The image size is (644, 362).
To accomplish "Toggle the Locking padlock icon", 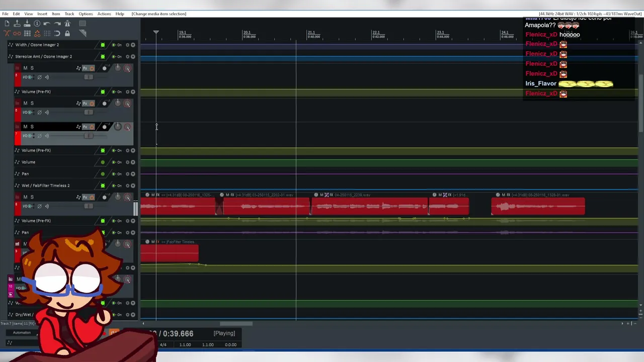I will [67, 34].
